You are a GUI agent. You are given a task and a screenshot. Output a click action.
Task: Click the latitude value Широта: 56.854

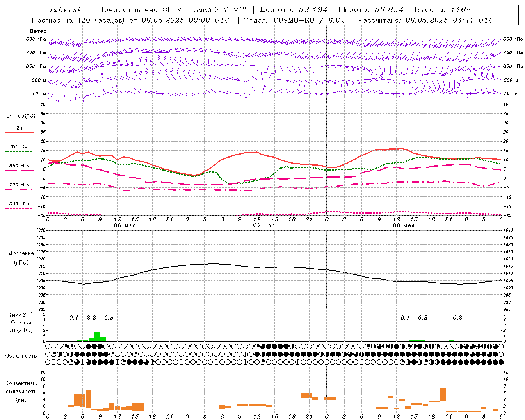tap(371, 10)
